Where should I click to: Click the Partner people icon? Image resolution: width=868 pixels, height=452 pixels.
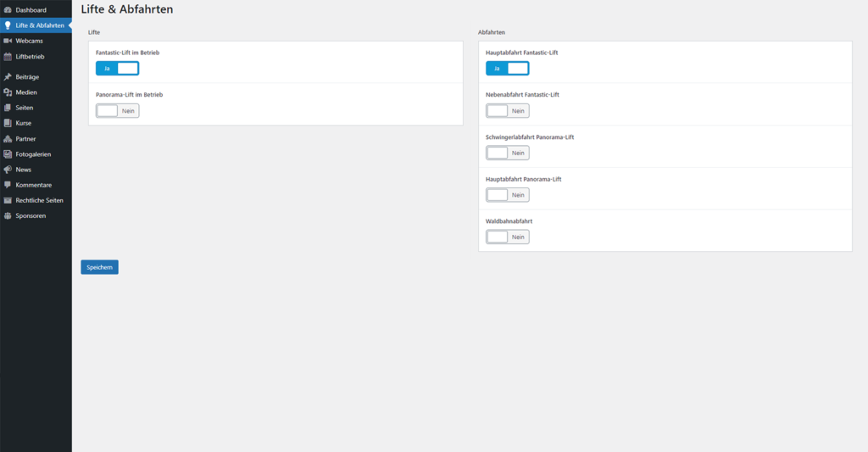(x=8, y=139)
